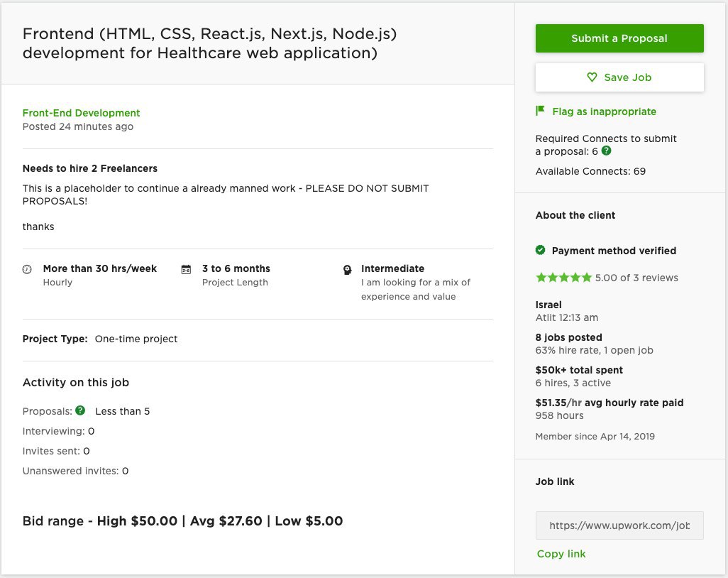Click help icon next to Required Connects
The image size is (728, 578).
pos(607,151)
